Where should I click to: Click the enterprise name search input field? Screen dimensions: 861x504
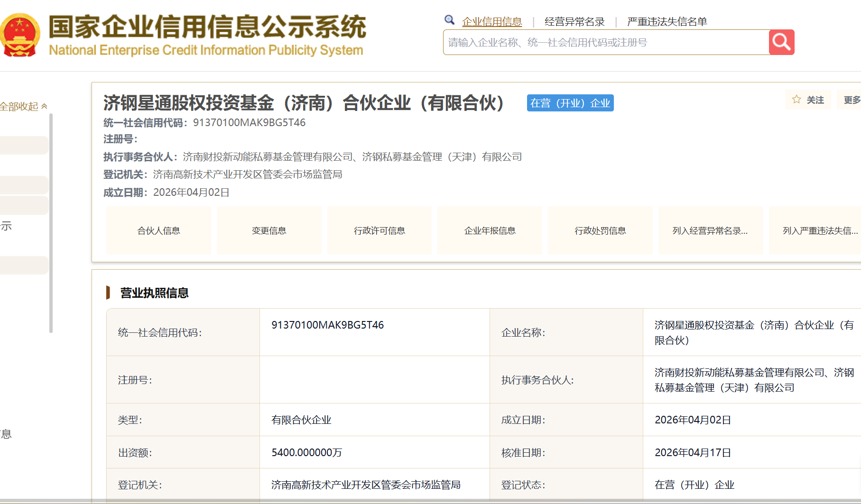tap(605, 43)
